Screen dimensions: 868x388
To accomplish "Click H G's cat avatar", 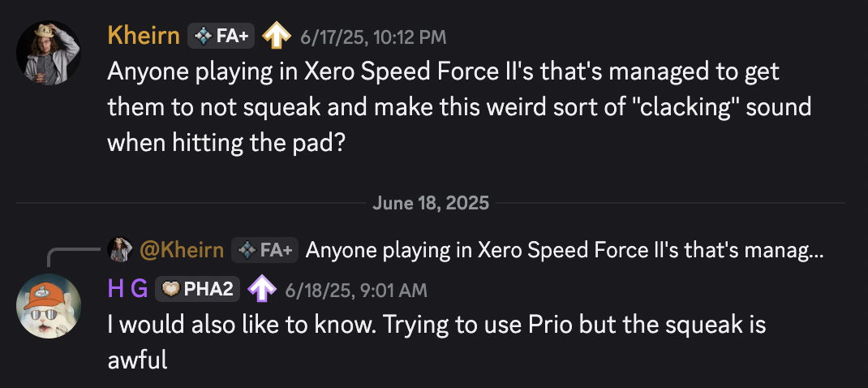I will tap(49, 306).
